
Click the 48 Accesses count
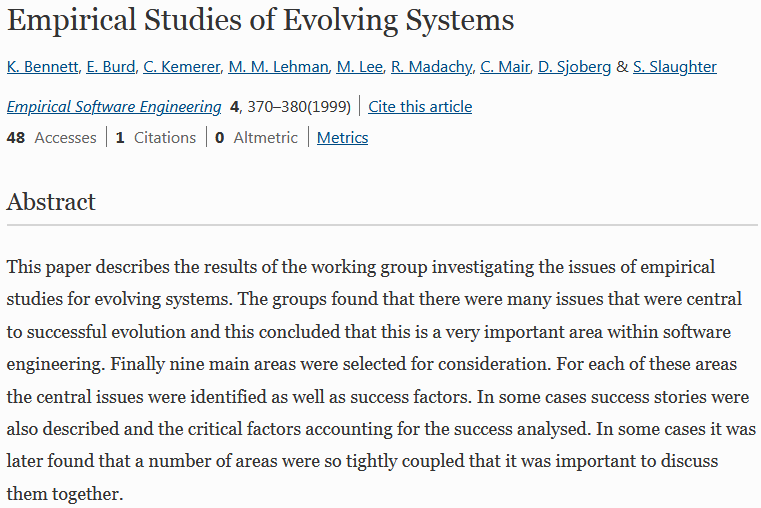[x=52, y=138]
